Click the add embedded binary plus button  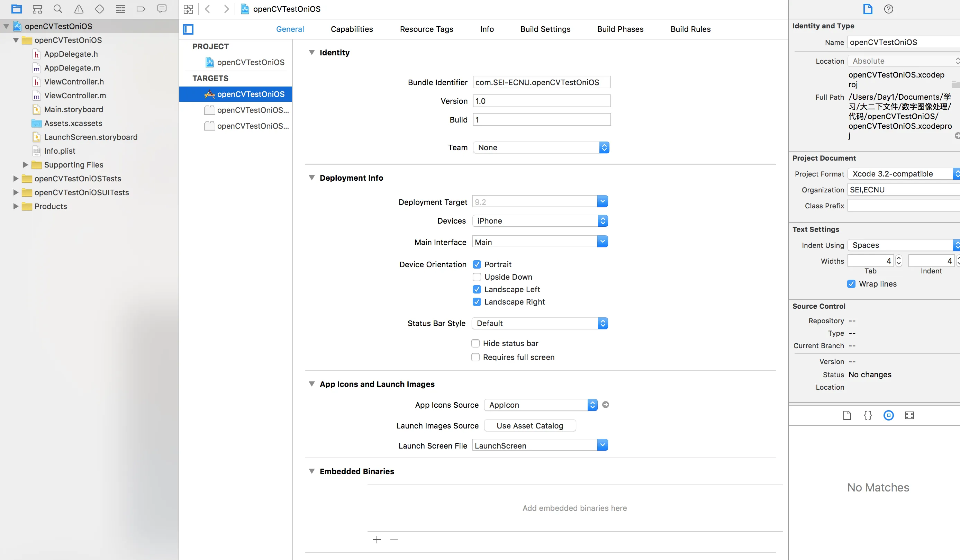(x=377, y=540)
